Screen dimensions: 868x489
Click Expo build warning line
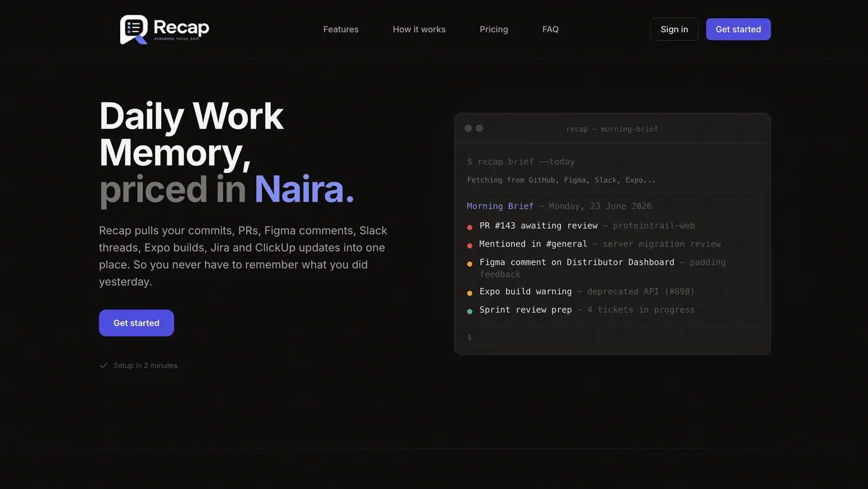pos(587,291)
